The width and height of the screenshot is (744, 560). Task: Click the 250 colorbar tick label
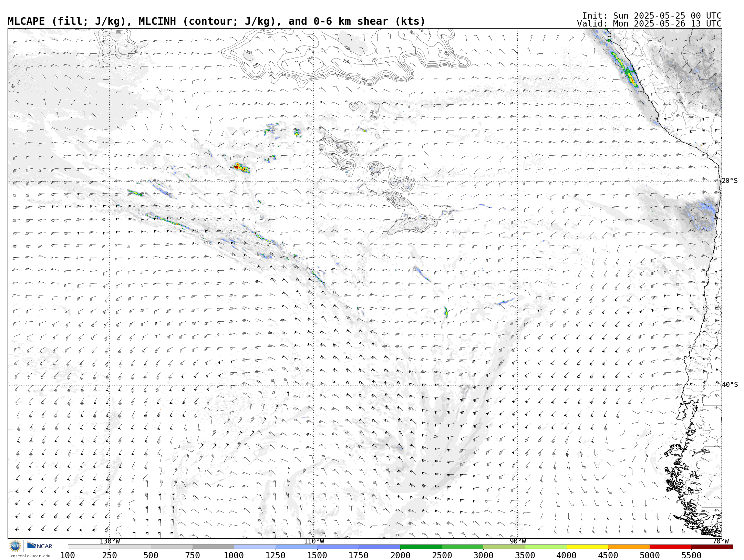109,556
